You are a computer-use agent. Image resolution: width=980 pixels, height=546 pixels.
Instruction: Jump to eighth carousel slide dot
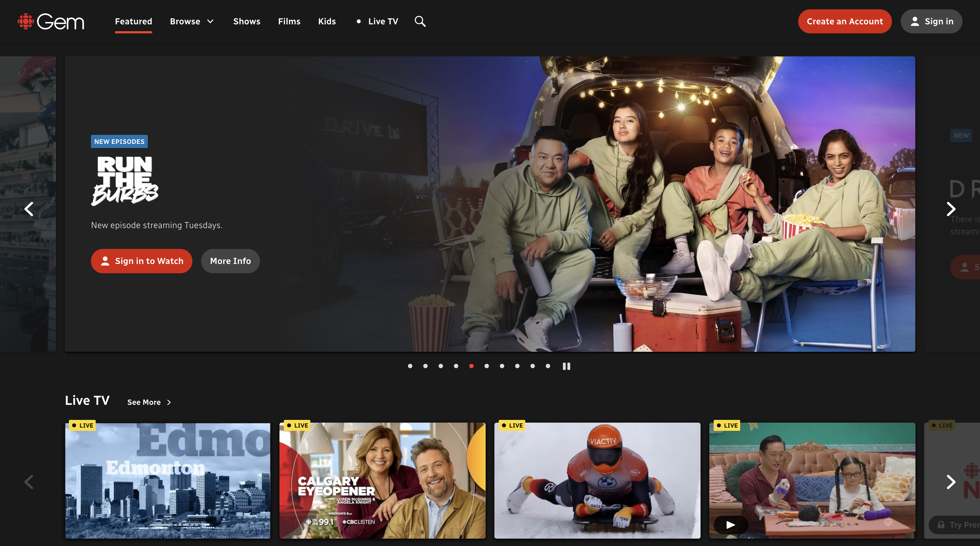[x=517, y=366]
